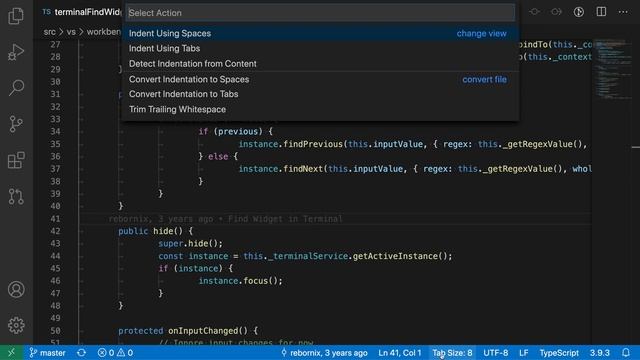Click the LF end-of-line status item
The width and height of the screenshot is (640, 360).
click(524, 353)
